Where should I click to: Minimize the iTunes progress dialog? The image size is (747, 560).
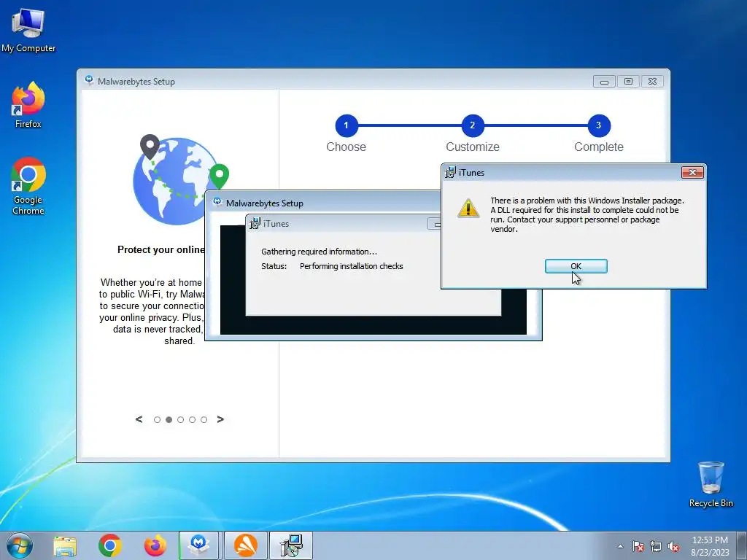click(x=435, y=224)
